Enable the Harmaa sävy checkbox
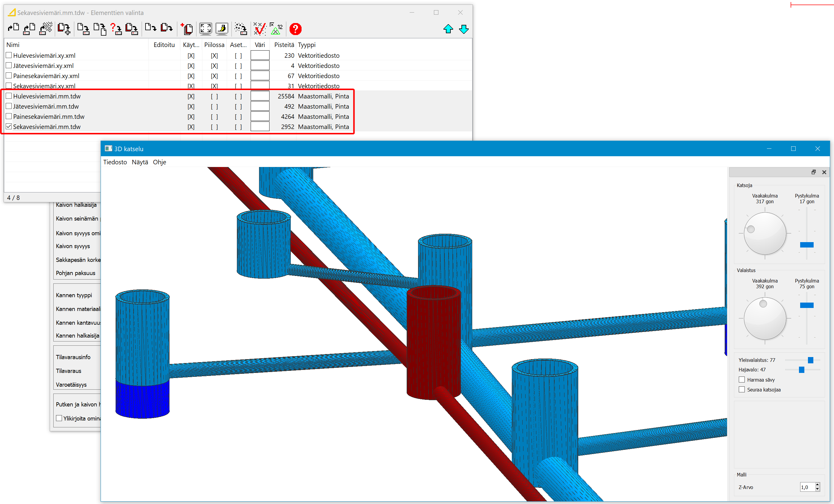Viewport: 834px width, 504px height. tap(741, 379)
